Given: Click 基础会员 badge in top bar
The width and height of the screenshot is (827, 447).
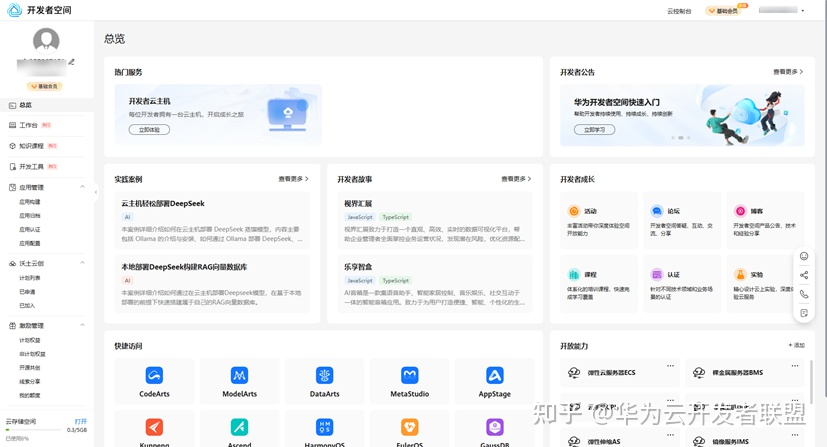Looking at the screenshot, I should [x=724, y=11].
